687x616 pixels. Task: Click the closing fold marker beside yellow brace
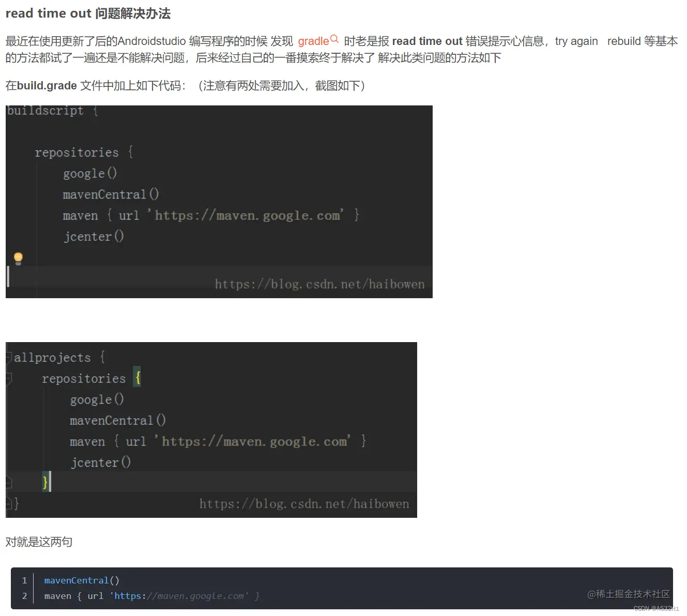(x=9, y=482)
